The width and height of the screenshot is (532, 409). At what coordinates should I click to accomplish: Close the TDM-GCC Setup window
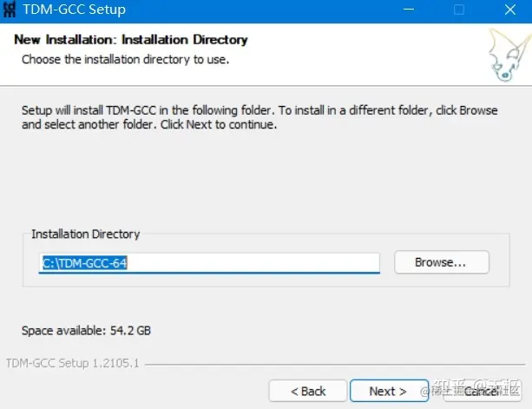pyautogui.click(x=510, y=10)
